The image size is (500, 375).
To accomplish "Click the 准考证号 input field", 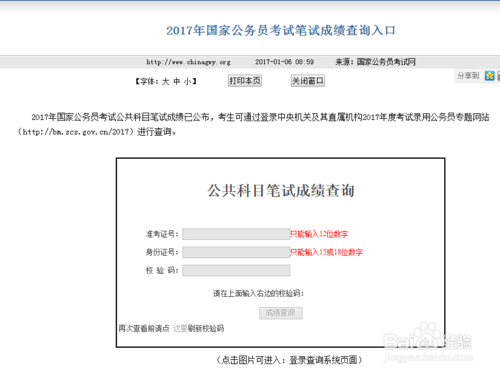I will (236, 234).
